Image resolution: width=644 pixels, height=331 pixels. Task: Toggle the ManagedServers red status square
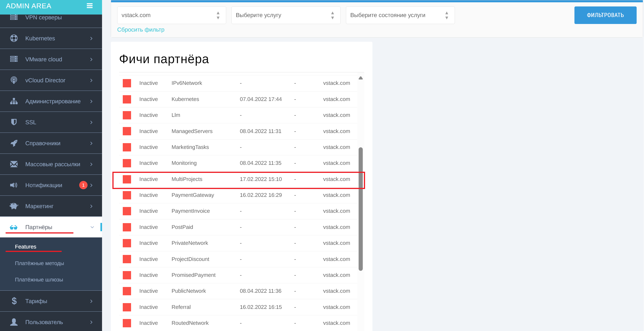(127, 131)
